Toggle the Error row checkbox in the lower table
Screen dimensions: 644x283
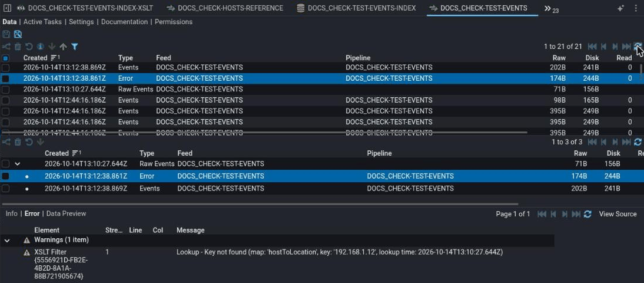point(6,176)
